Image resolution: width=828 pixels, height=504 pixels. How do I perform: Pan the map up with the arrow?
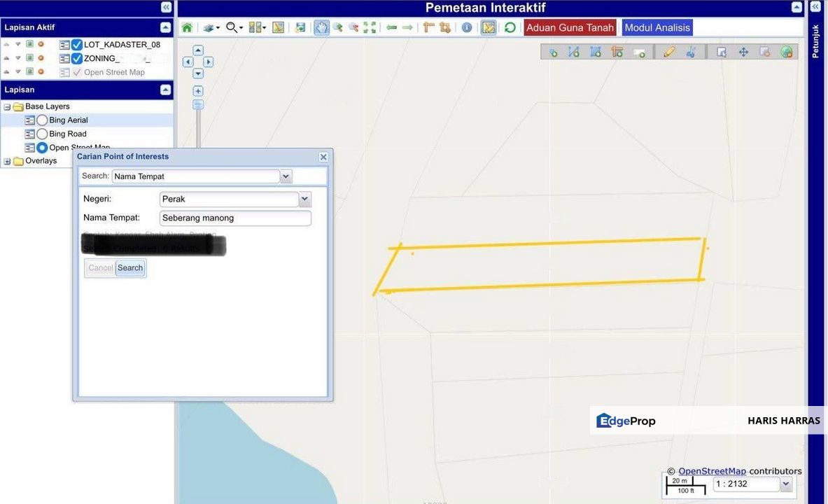198,50
